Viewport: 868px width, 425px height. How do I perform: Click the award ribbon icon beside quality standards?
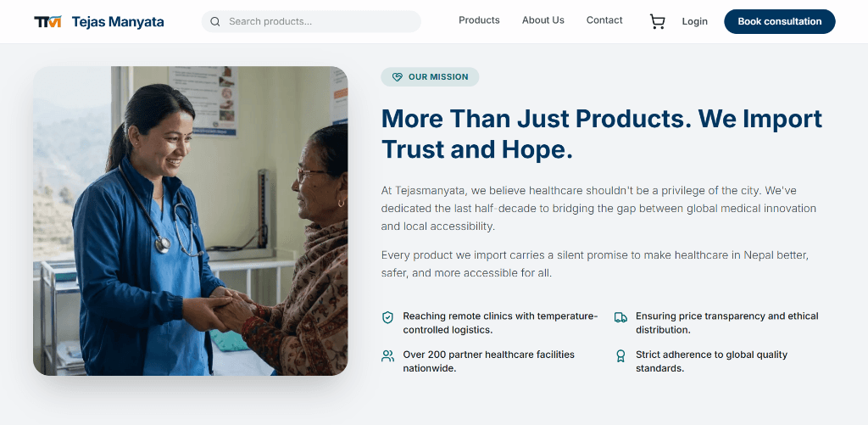pos(620,355)
